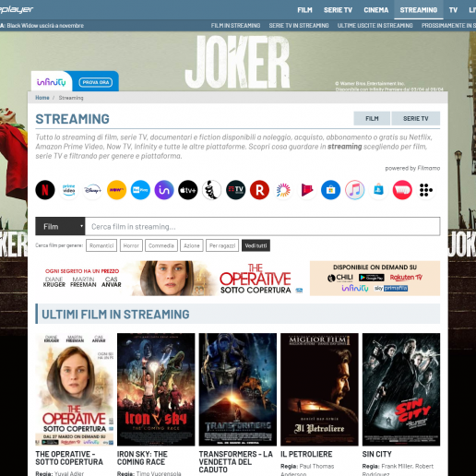Select the Mubi dots icon
The image size is (476, 476).
(x=426, y=190)
